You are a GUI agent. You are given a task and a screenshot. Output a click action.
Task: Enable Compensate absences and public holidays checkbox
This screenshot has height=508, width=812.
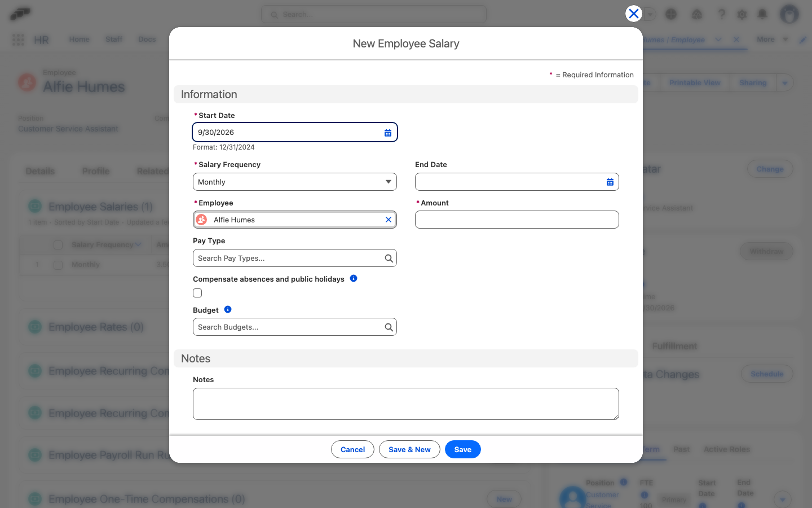click(x=197, y=293)
